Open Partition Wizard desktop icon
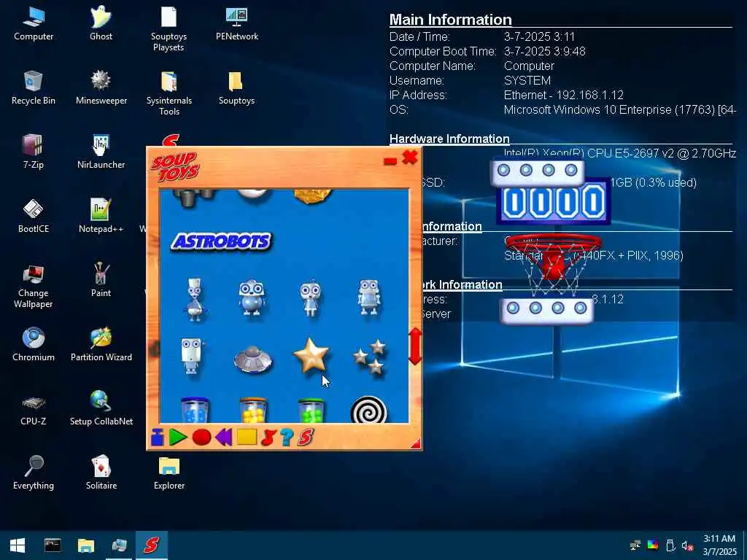747x560 pixels. coord(101,345)
